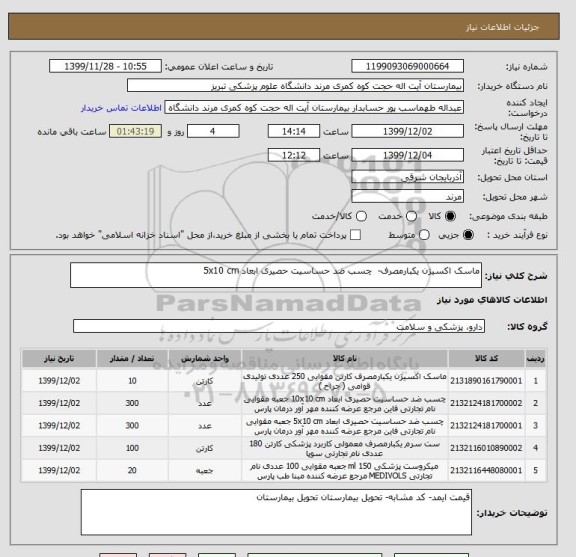Click the نام کالا column header
The height and width of the screenshot is (557, 576).
tap(345, 359)
